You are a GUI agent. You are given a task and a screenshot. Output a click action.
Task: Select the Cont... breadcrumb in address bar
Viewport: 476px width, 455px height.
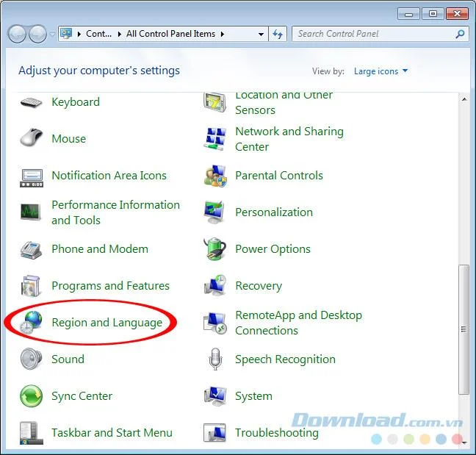pos(98,34)
